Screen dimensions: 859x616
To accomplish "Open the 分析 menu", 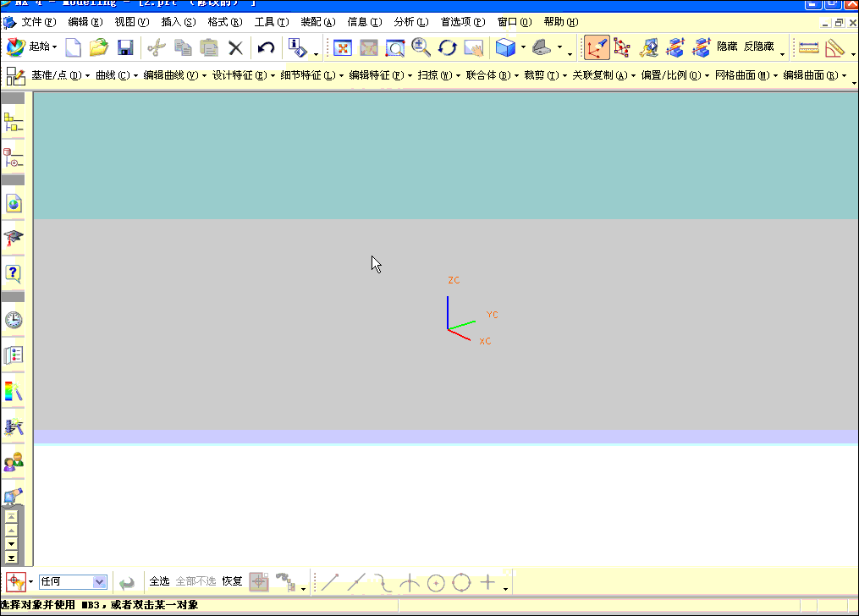I will [410, 21].
